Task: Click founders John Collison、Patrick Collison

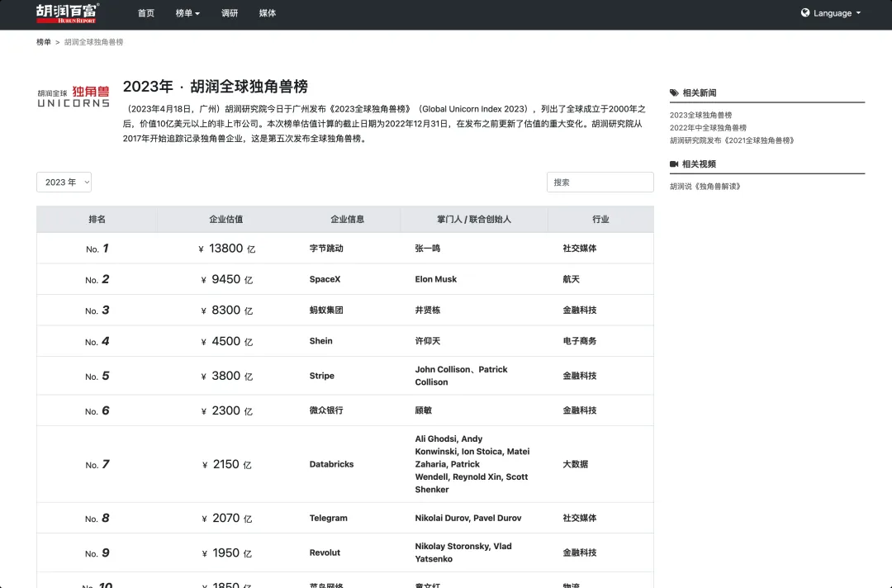Action: click(x=462, y=376)
